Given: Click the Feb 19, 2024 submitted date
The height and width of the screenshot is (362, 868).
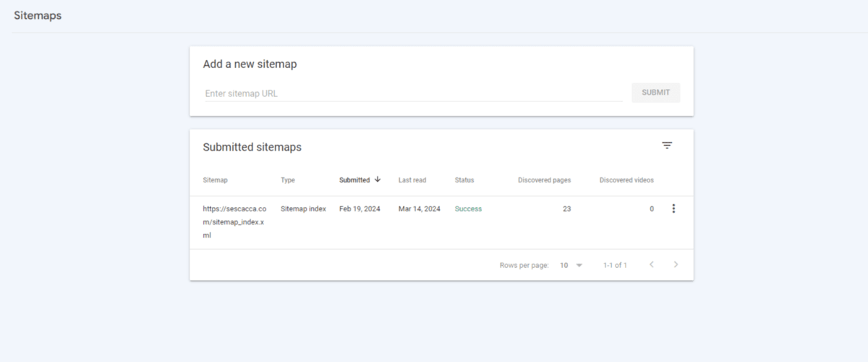Looking at the screenshot, I should 359,209.
